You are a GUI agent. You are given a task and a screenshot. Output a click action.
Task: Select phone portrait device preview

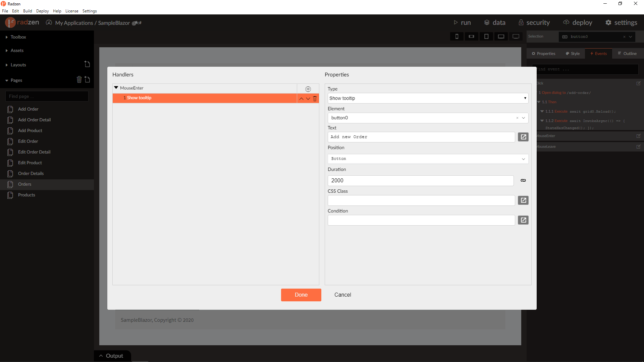457,37
